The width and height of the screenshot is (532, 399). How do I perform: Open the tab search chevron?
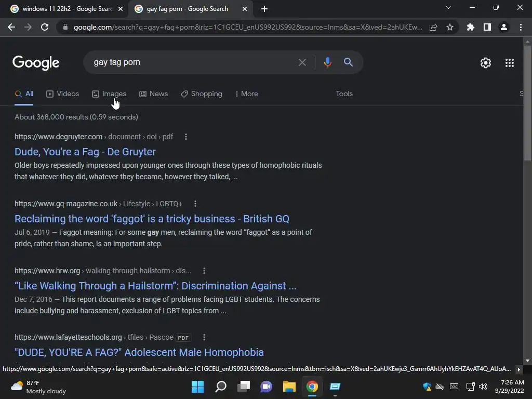448,7
